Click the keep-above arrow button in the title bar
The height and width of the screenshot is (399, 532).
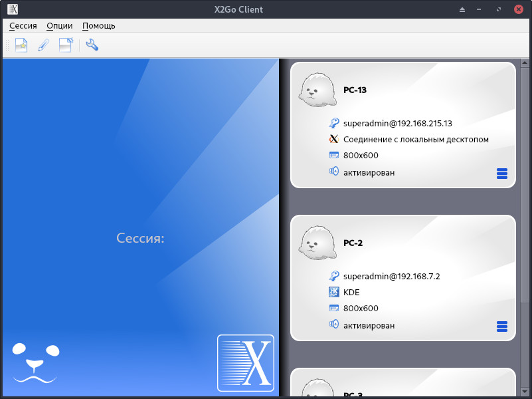[x=462, y=9]
